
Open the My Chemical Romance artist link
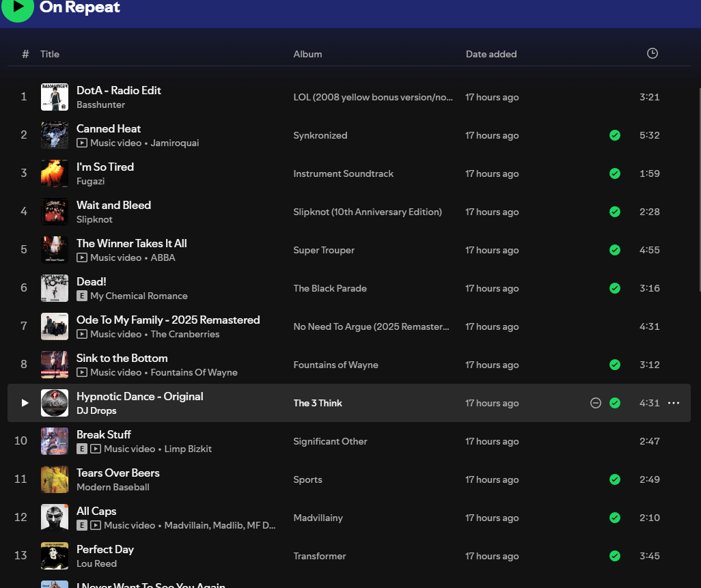point(139,296)
